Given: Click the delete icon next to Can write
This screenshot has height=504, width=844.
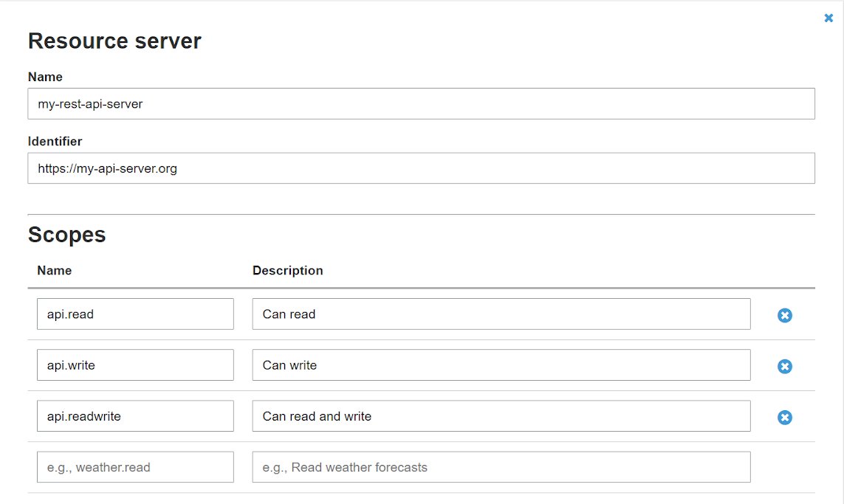Looking at the screenshot, I should 784,366.
